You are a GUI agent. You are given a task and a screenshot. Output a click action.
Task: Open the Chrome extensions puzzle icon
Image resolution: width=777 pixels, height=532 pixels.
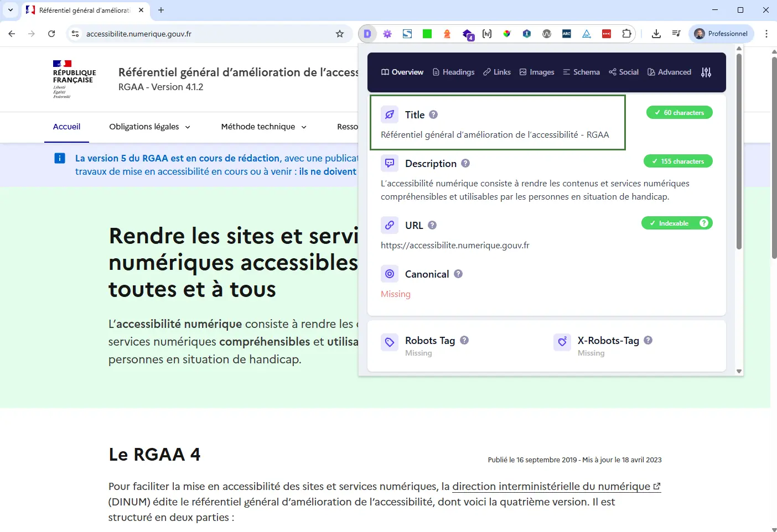tap(626, 34)
